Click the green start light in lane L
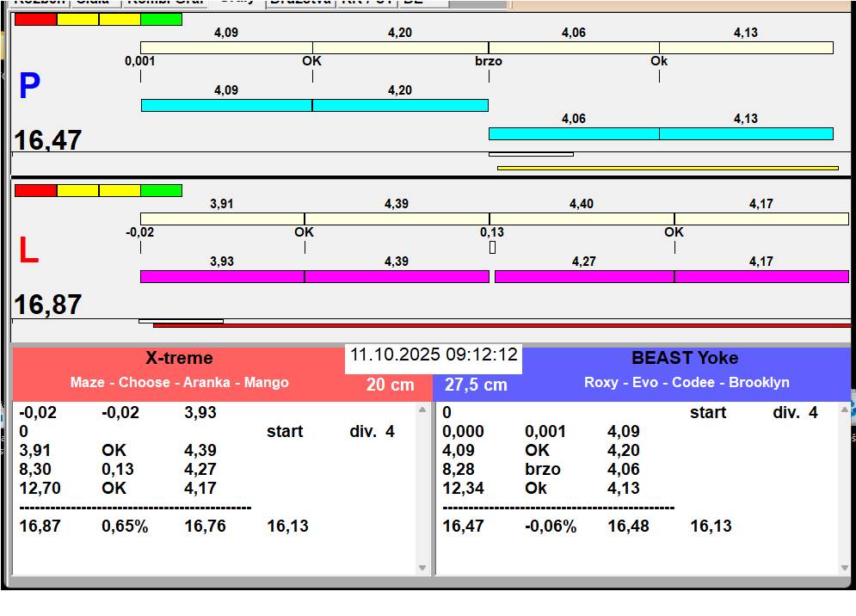 coord(161,190)
